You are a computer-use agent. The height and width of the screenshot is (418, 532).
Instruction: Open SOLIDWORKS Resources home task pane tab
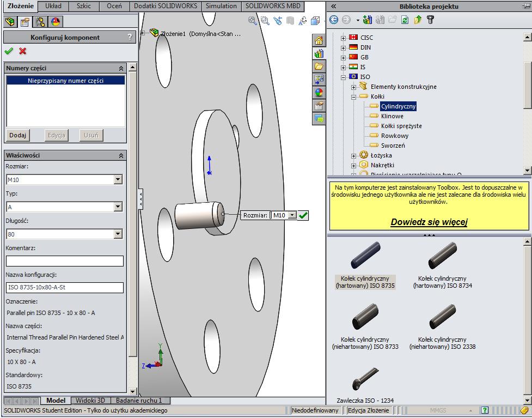click(x=319, y=41)
